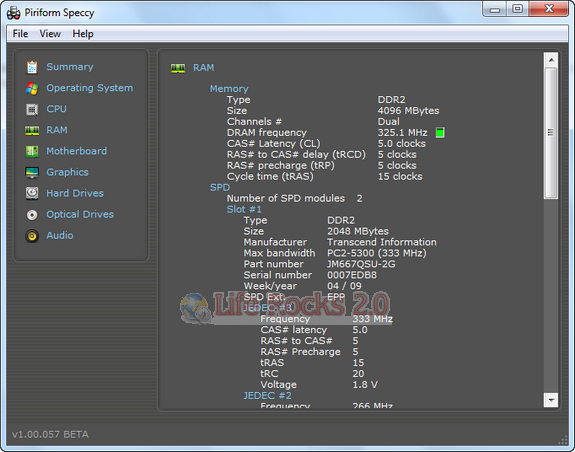Select the 325.1 MHz frequency value
This screenshot has width=575, height=452.
pyautogui.click(x=403, y=133)
